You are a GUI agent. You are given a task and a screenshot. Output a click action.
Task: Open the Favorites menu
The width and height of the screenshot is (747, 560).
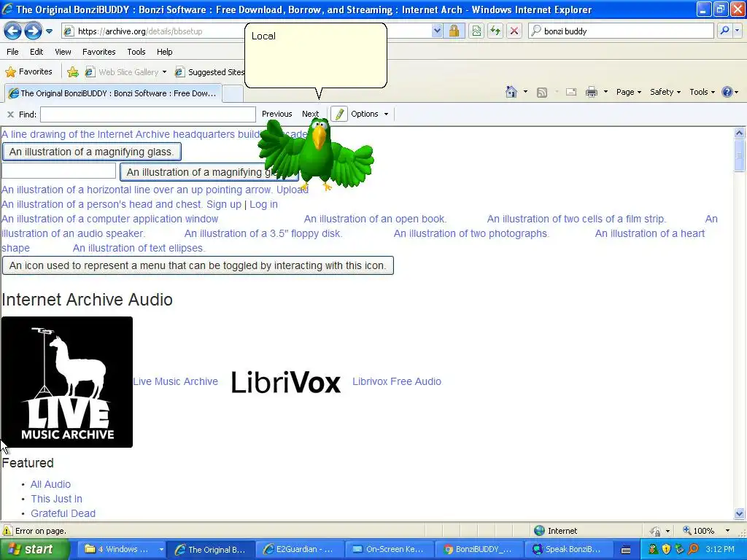point(98,52)
